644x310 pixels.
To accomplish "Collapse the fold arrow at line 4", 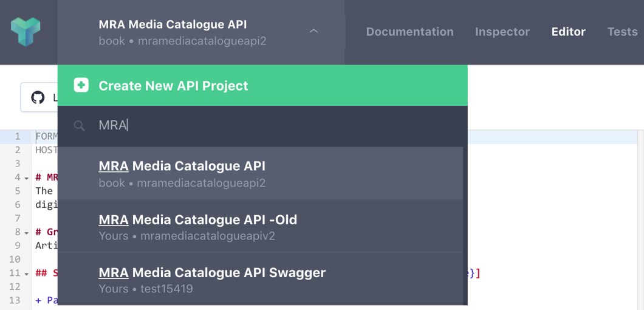I will (x=27, y=179).
